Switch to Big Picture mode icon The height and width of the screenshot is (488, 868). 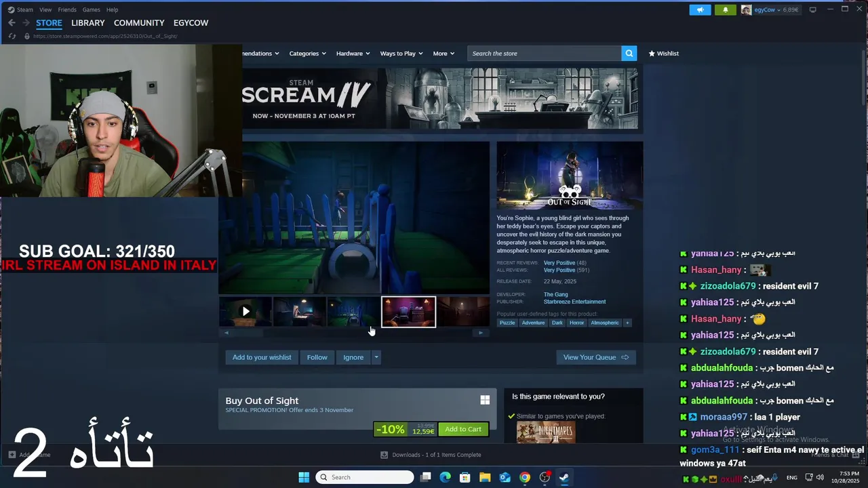812,9
